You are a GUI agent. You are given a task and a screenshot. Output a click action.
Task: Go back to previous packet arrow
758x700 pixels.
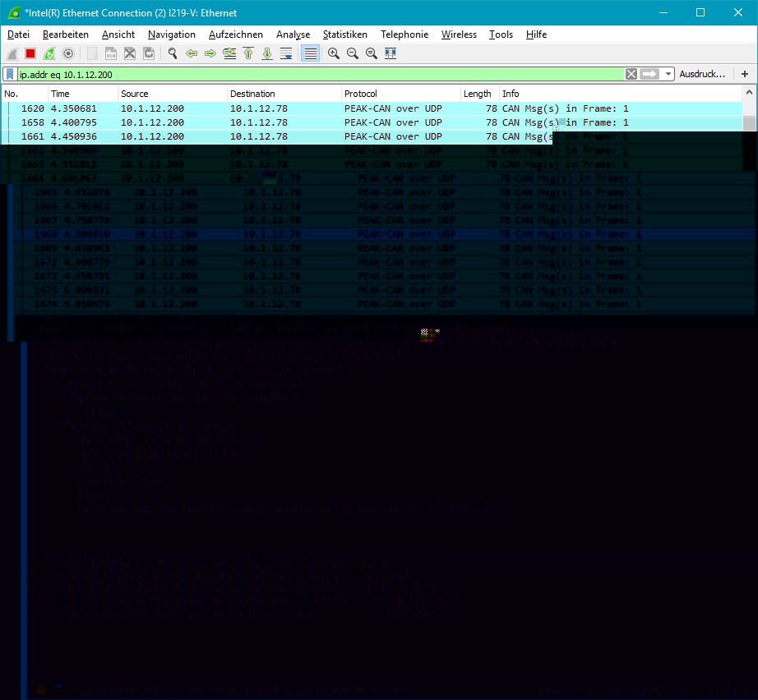click(x=192, y=53)
